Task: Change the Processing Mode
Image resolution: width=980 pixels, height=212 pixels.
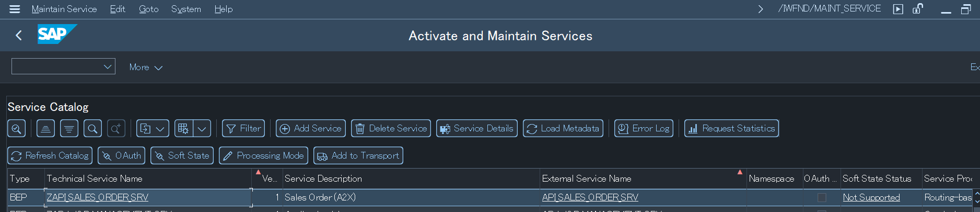Action: (263, 155)
